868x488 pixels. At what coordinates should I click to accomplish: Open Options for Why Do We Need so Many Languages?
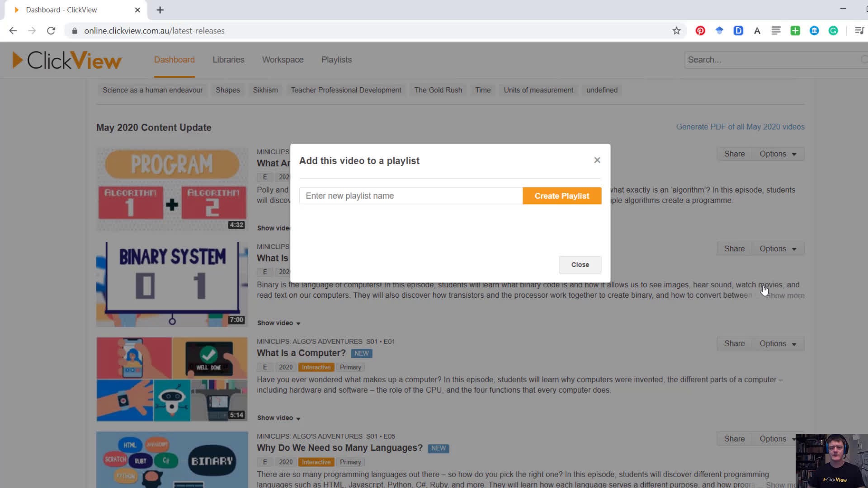tap(774, 439)
